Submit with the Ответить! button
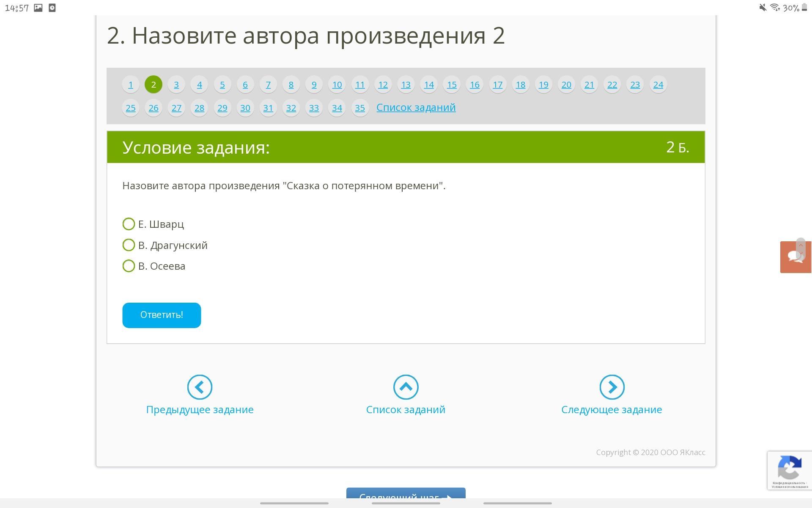Image resolution: width=812 pixels, height=508 pixels. click(162, 315)
